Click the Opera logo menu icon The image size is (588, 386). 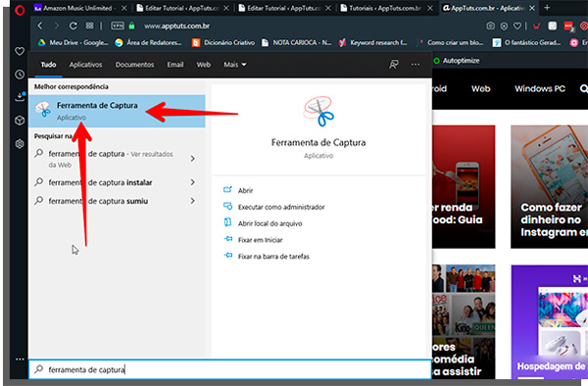[20, 10]
